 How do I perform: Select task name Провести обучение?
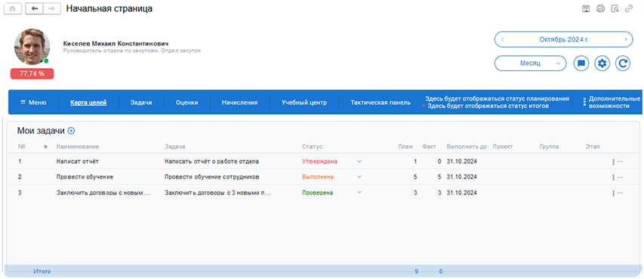click(x=85, y=176)
